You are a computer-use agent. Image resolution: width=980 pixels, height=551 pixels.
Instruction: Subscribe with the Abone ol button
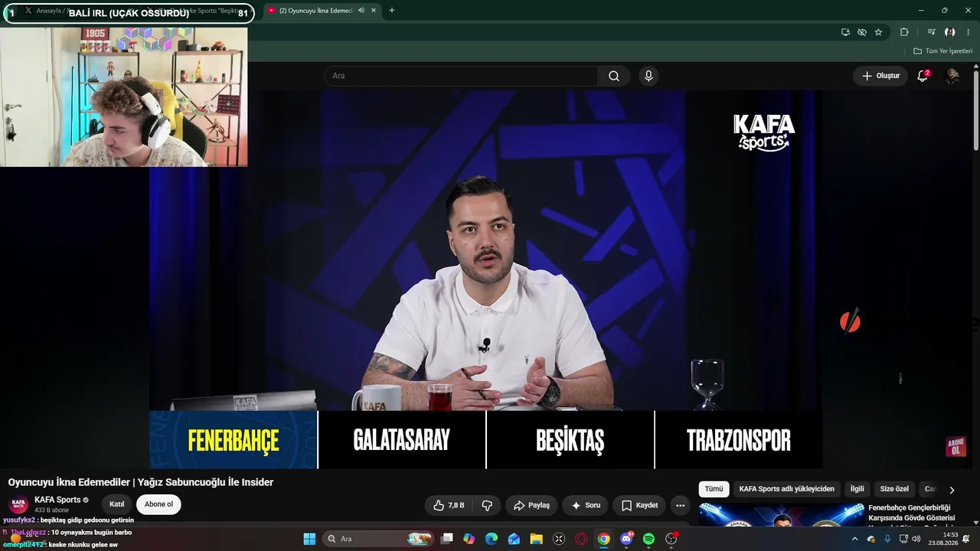(158, 504)
